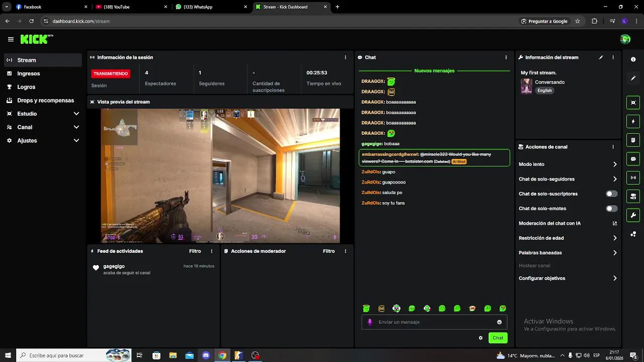The width and height of the screenshot is (644, 362).
Task: Switch to the Facebook browser tab
Action: [x=52, y=7]
